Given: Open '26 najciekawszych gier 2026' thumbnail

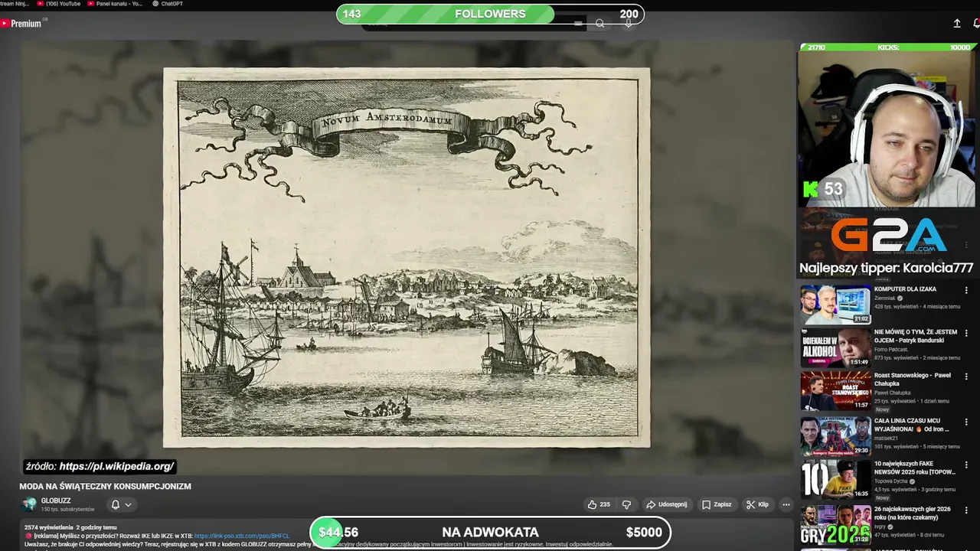Looking at the screenshot, I should [x=836, y=523].
